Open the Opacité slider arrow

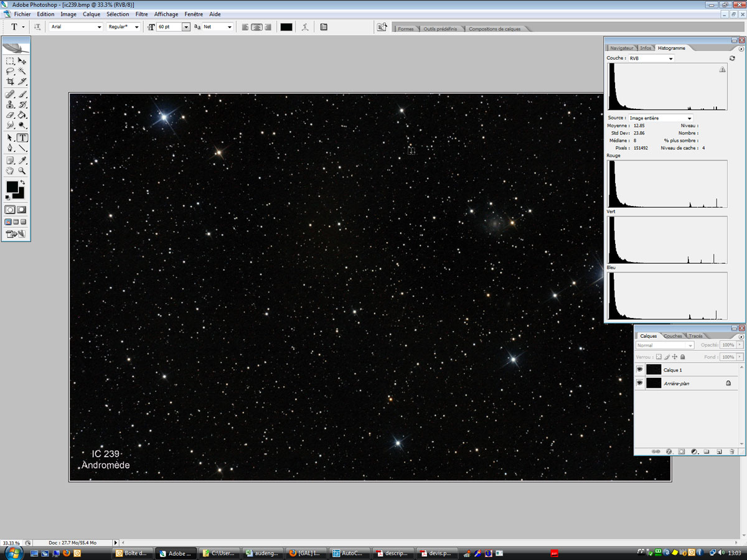tap(740, 345)
